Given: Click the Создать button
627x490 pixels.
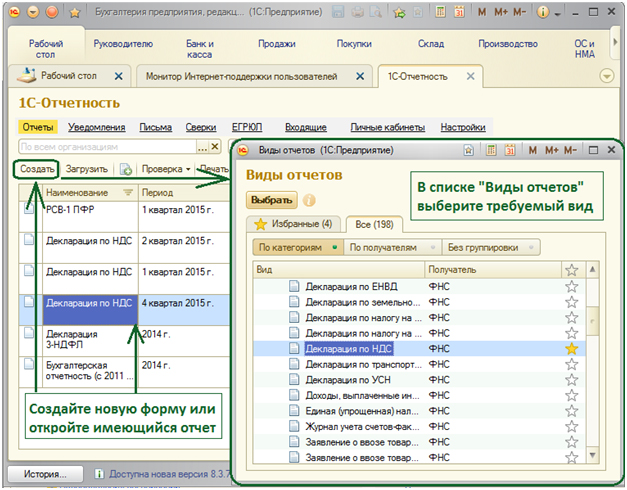Looking at the screenshot, I should [37, 169].
